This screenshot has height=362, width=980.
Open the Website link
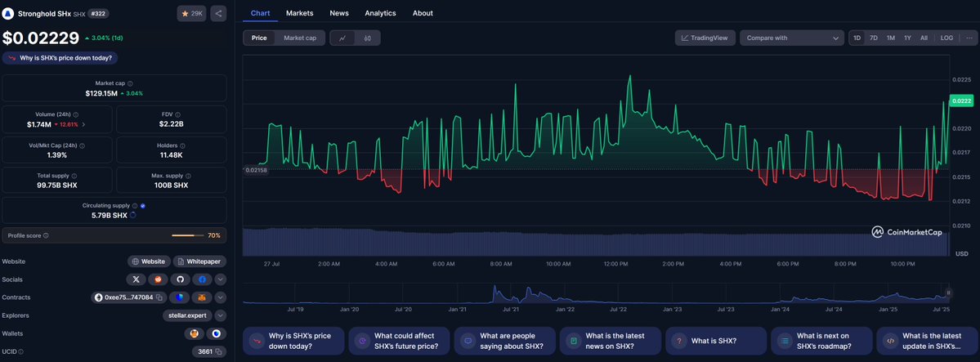coord(148,261)
